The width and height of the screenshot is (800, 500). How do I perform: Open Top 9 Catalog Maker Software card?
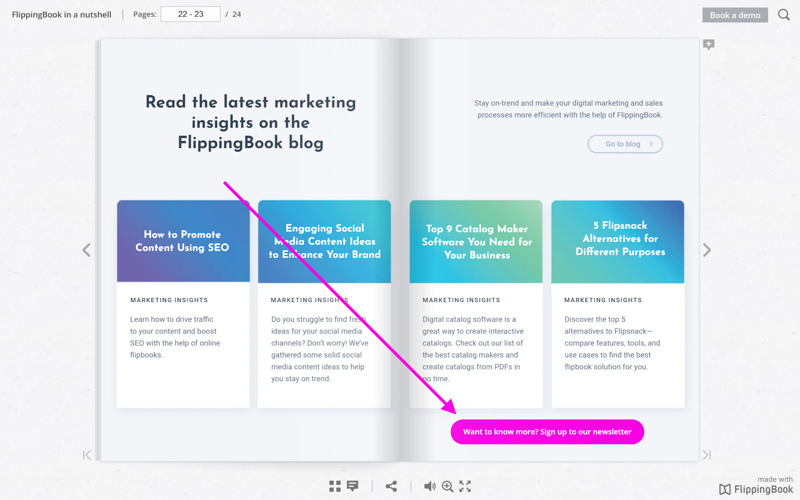click(476, 304)
